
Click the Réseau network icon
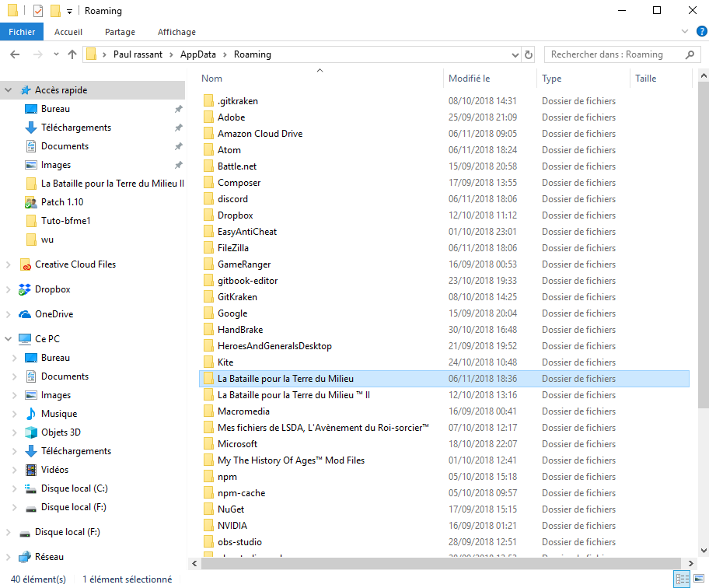click(25, 557)
